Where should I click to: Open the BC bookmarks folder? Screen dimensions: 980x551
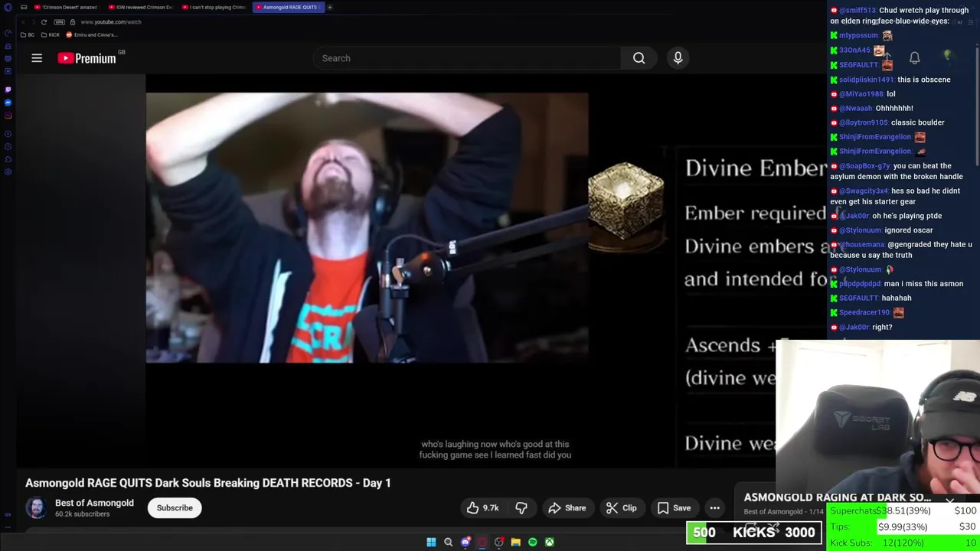(27, 35)
